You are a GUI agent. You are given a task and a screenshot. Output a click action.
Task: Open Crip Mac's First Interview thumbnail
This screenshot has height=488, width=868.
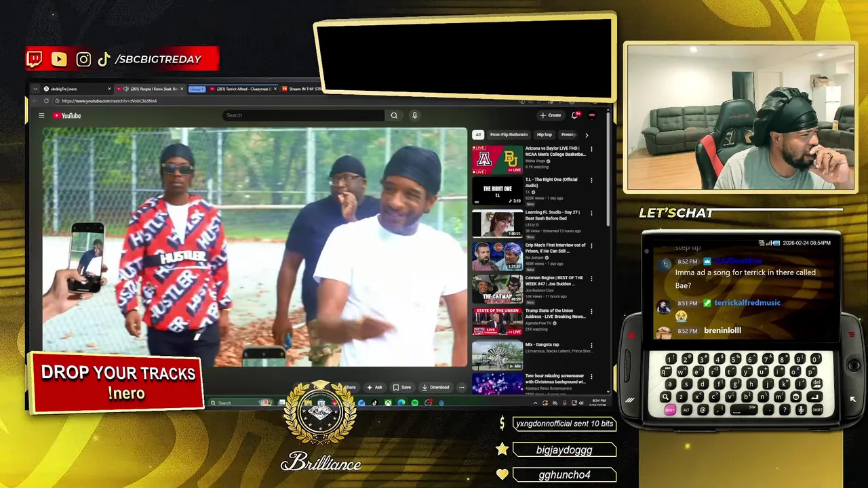498,257
